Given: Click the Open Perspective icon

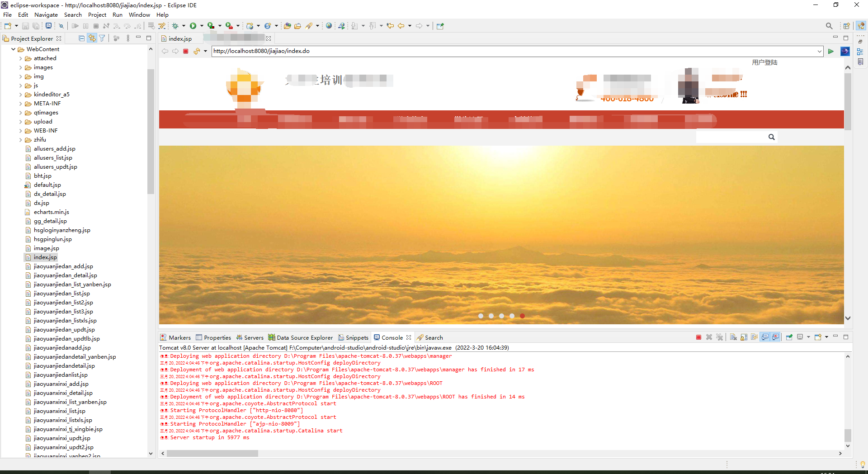Looking at the screenshot, I should [x=847, y=26].
